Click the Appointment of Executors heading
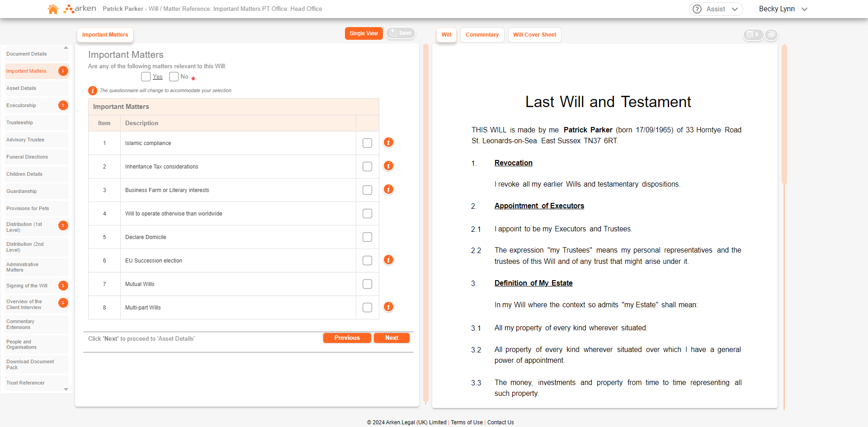 pos(539,206)
